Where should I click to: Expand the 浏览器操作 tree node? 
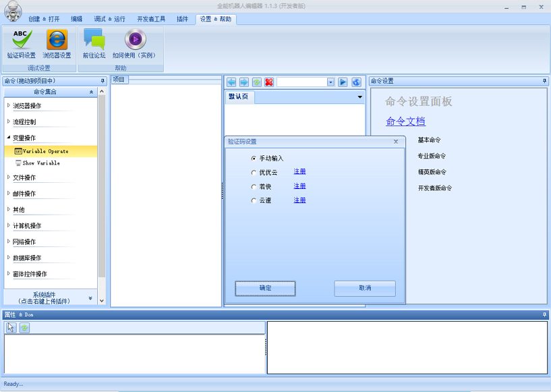[9, 105]
